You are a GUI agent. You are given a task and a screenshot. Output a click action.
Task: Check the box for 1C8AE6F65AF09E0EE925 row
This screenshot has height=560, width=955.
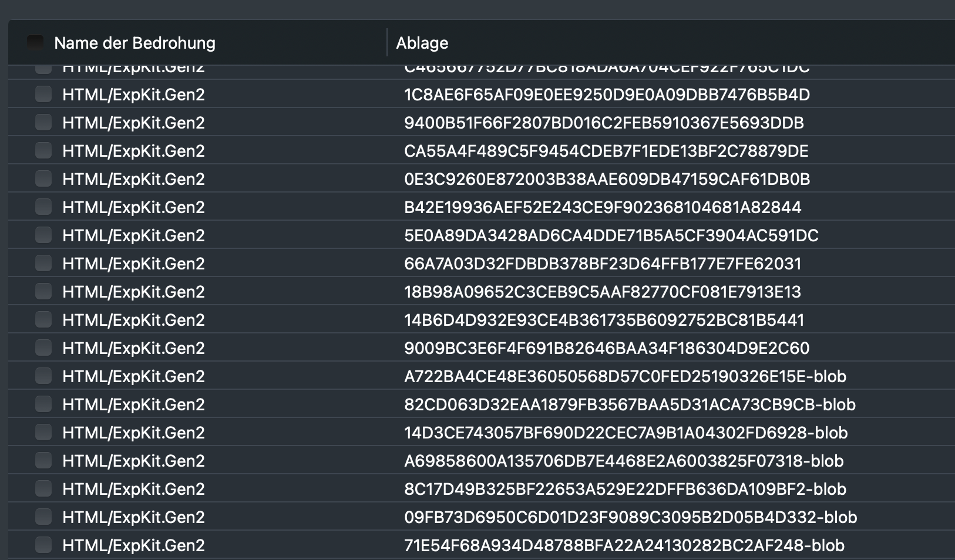(x=43, y=94)
